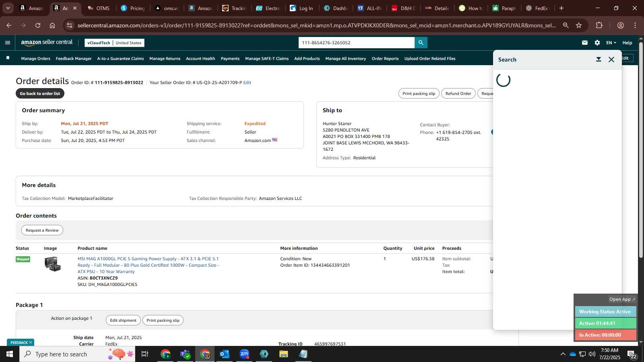Click the power supply product thumbnail

[52, 264]
